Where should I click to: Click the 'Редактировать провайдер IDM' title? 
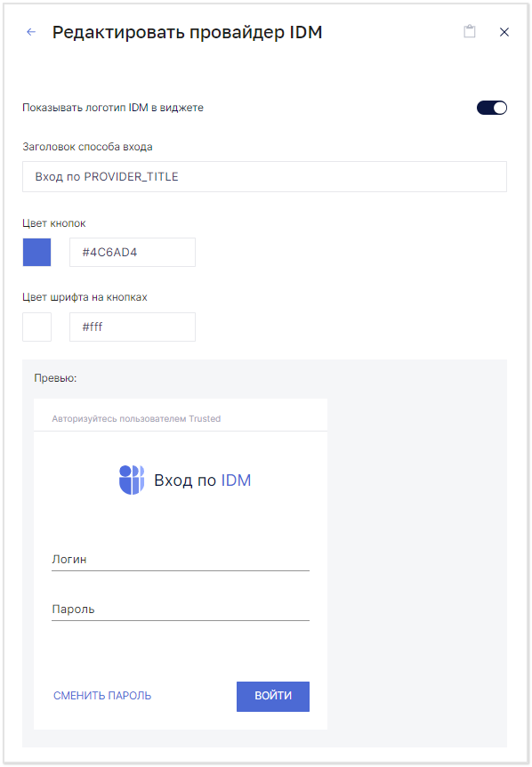[x=188, y=32]
